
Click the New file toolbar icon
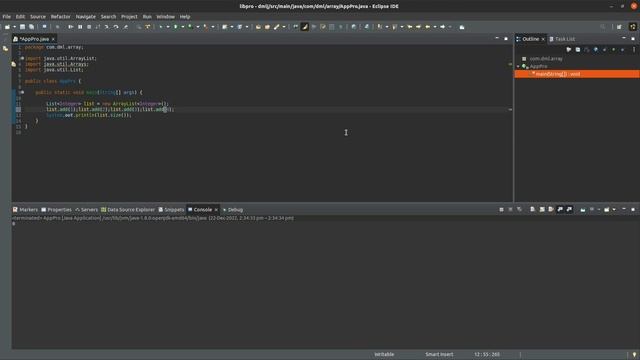tap(7, 27)
